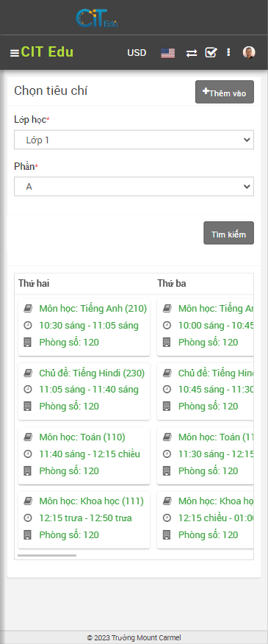The width and height of the screenshot is (268, 644).
Task: Open the checkmark task list icon
Action: click(211, 53)
